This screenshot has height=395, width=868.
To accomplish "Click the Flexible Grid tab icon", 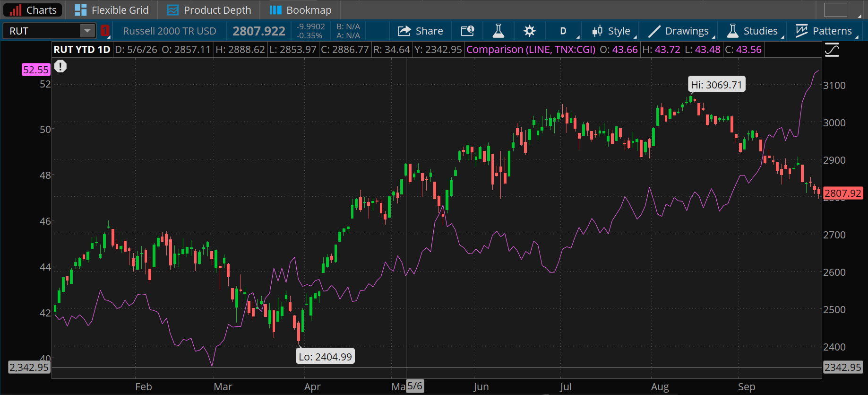I will click(x=80, y=10).
